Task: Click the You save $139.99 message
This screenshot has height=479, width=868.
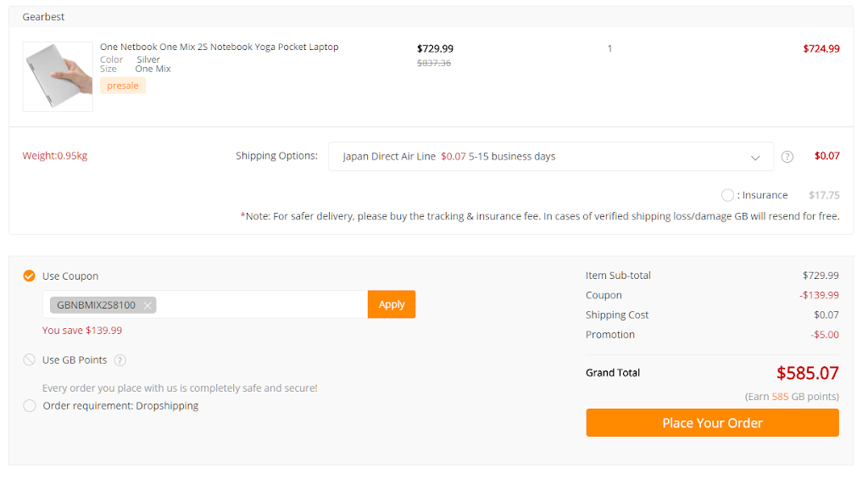Action: [82, 331]
